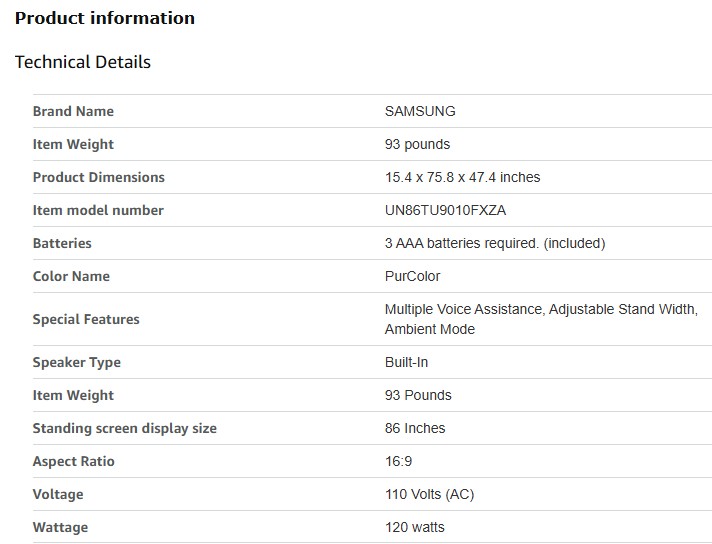Click the 120 watts value

[415, 527]
